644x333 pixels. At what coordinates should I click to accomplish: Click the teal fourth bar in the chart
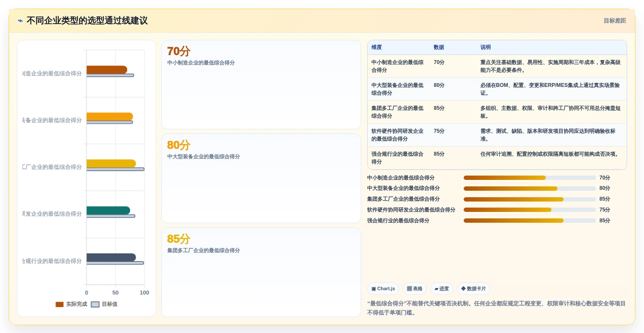click(x=108, y=211)
